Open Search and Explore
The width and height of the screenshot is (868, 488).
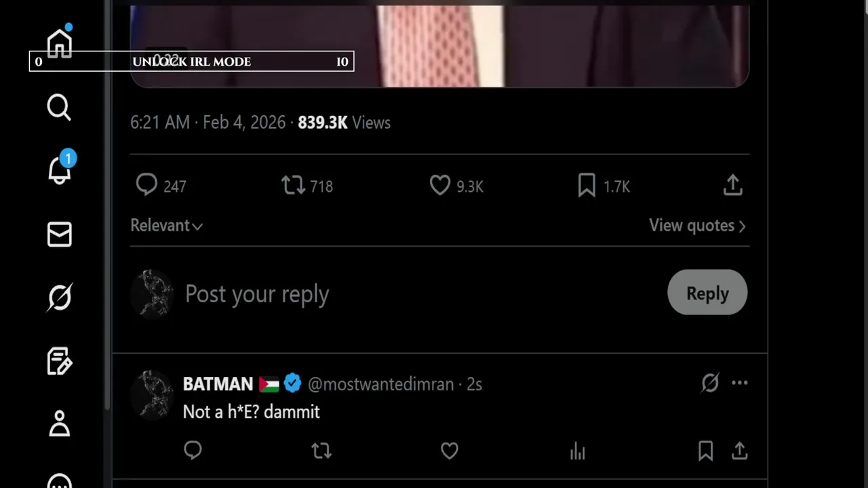point(59,107)
